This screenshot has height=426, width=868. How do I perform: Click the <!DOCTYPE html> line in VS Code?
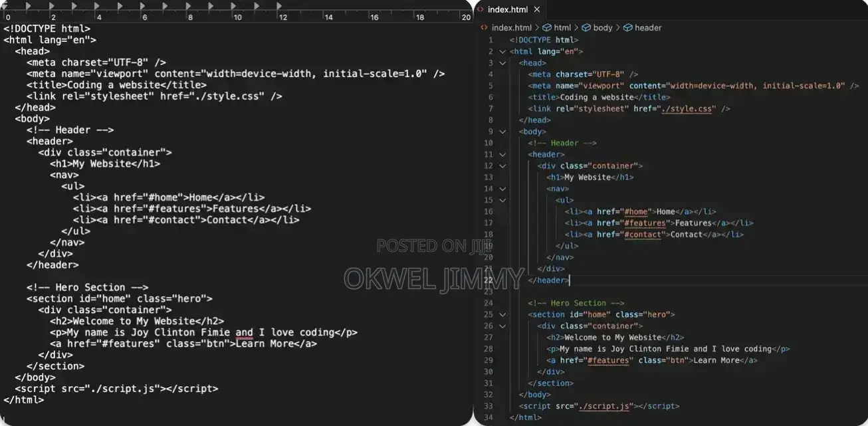544,40
